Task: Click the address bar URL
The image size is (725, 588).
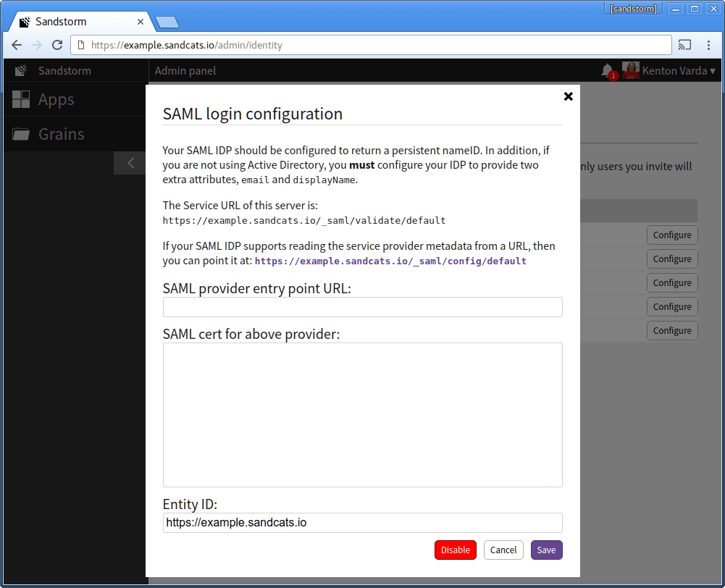Action: click(x=186, y=45)
